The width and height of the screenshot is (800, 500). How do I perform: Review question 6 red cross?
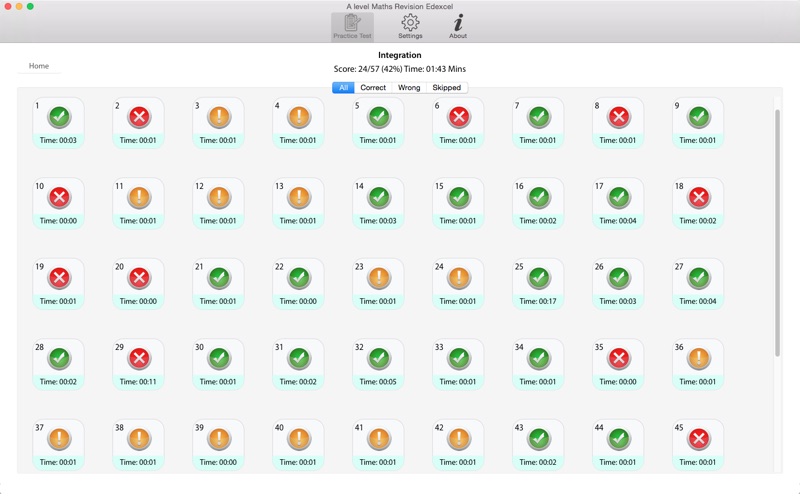point(459,117)
